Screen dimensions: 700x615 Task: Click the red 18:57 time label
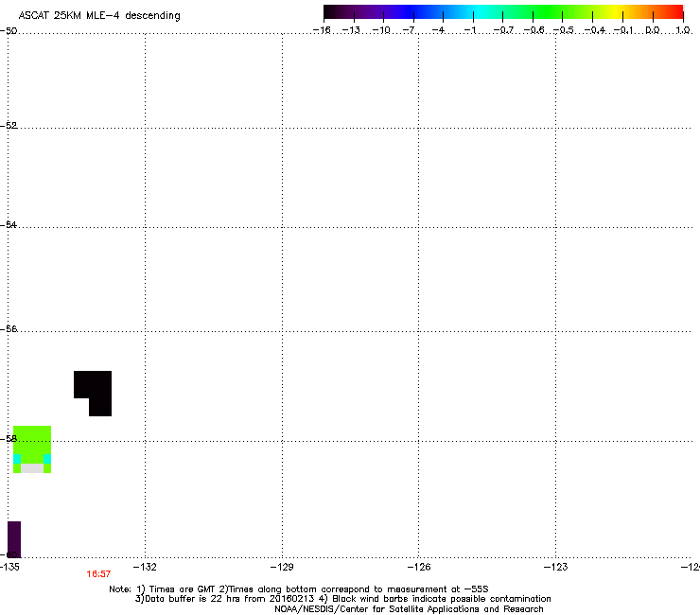pyautogui.click(x=98, y=574)
